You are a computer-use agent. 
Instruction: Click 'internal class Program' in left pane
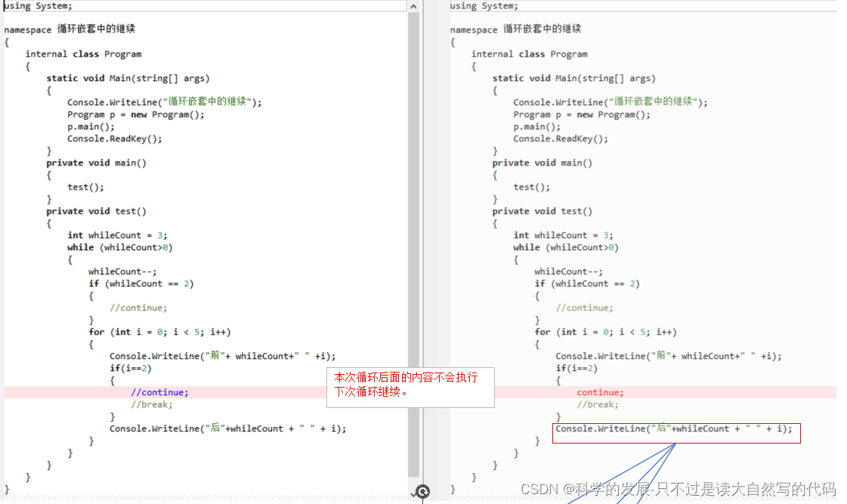[x=83, y=54]
